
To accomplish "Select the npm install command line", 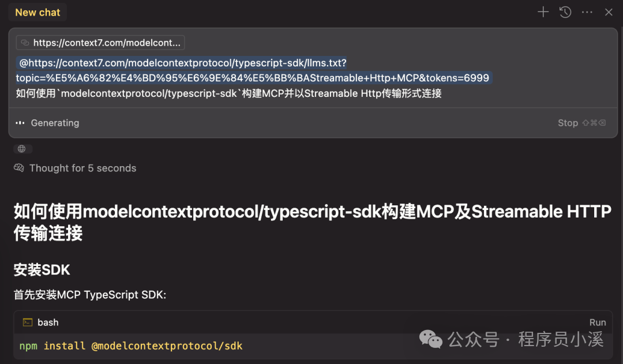I will (129, 346).
